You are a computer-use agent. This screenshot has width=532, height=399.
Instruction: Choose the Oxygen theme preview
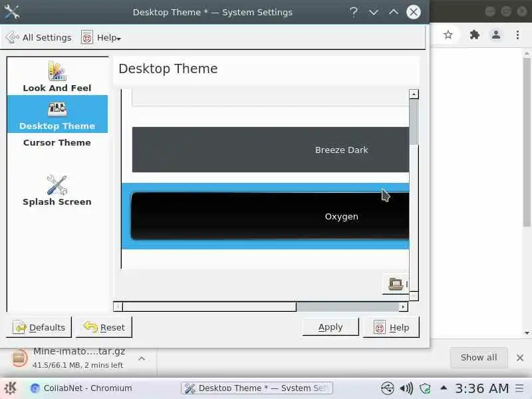pos(270,216)
